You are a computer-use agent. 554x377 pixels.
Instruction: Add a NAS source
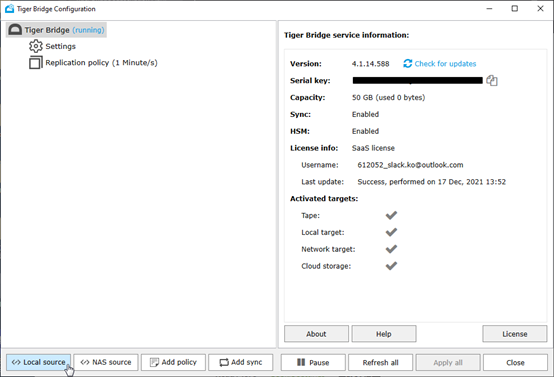coord(106,363)
